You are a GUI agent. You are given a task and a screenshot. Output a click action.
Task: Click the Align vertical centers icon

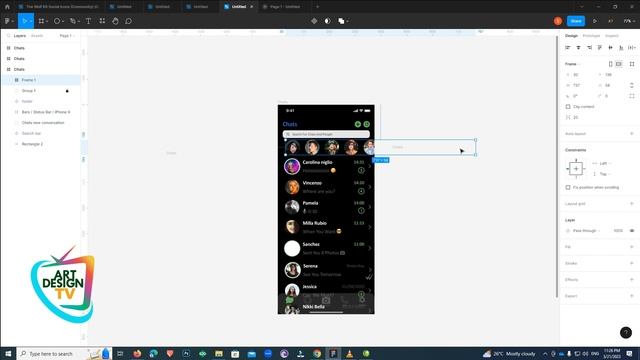click(611, 48)
